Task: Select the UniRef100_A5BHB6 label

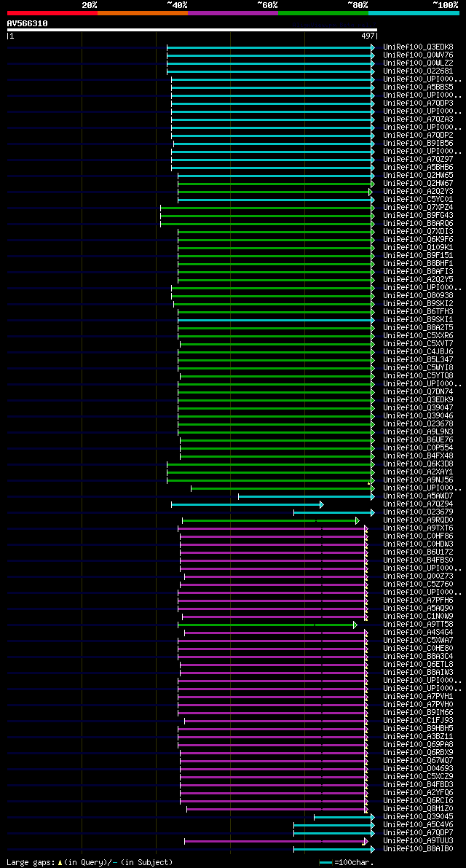Action: pyautogui.click(x=418, y=168)
